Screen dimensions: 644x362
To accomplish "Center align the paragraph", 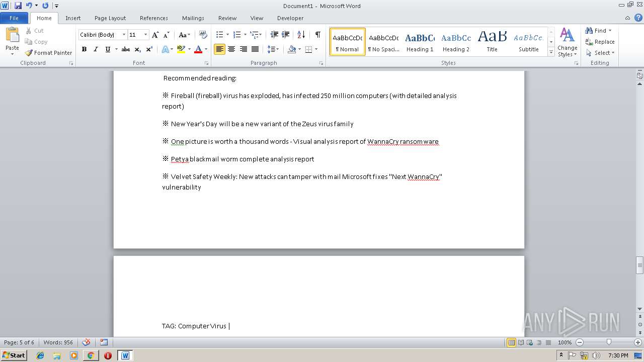I will tap(231, 49).
